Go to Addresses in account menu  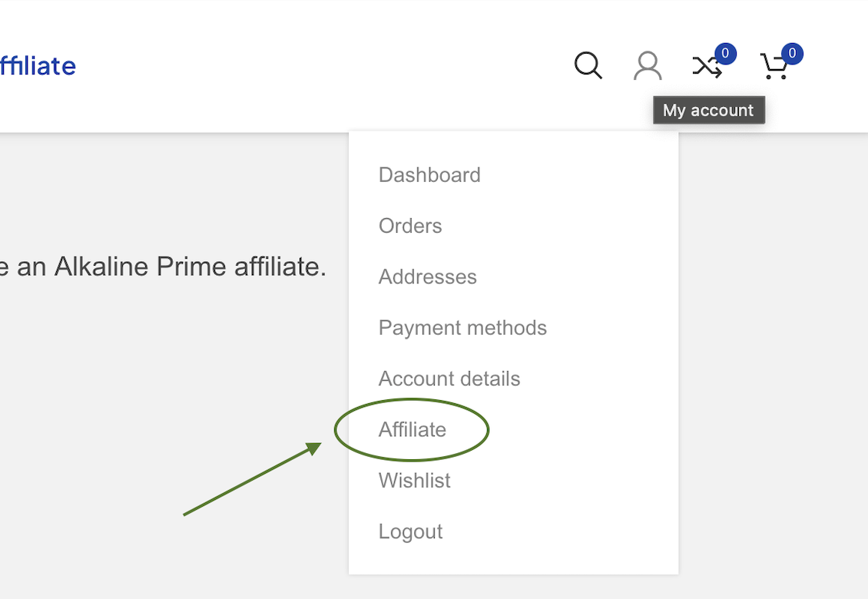coord(427,277)
